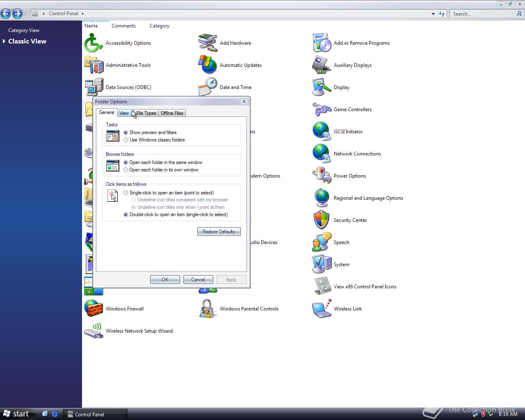Open the Auxiliary Displays icon
Viewport: 525px width, 420px height.
[x=322, y=65]
